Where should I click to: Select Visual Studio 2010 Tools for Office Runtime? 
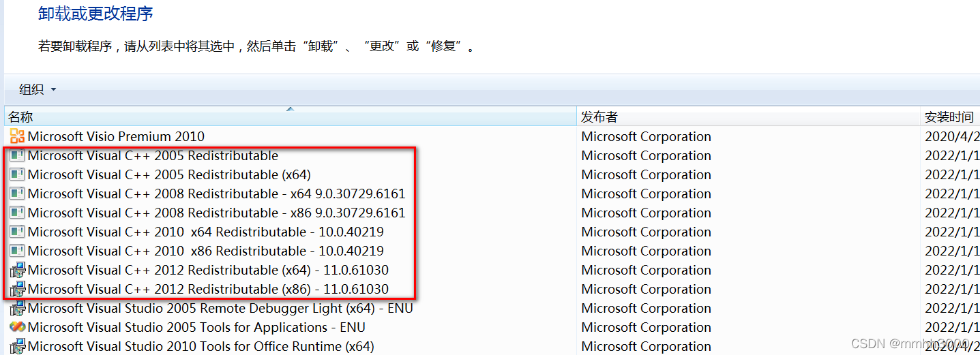201,346
